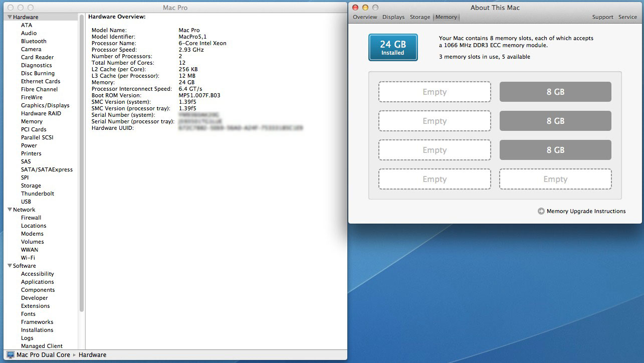
Task: Select Parallel SCSI in the sidebar
Action: 37,137
